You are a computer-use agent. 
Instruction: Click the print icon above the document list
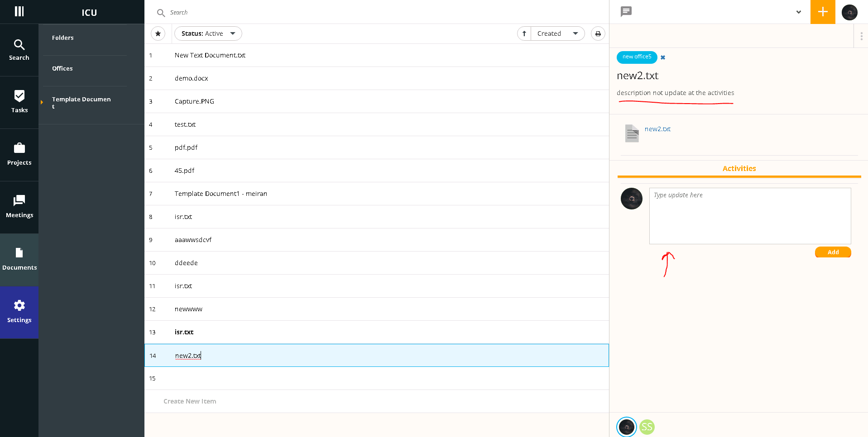tap(598, 33)
